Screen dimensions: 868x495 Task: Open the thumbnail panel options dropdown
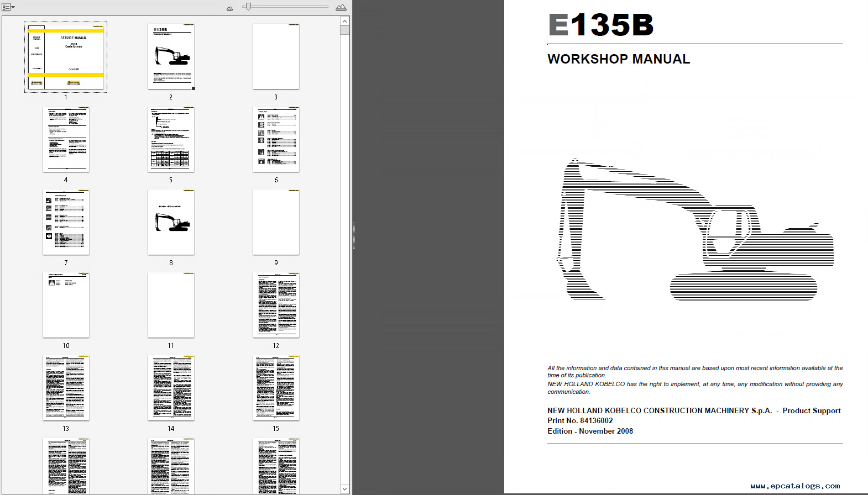(x=8, y=7)
